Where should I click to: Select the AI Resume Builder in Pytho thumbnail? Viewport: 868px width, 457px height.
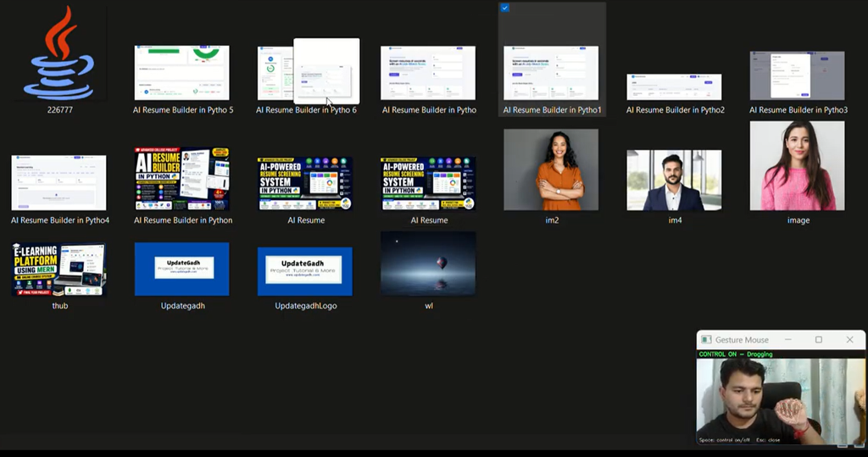click(428, 73)
